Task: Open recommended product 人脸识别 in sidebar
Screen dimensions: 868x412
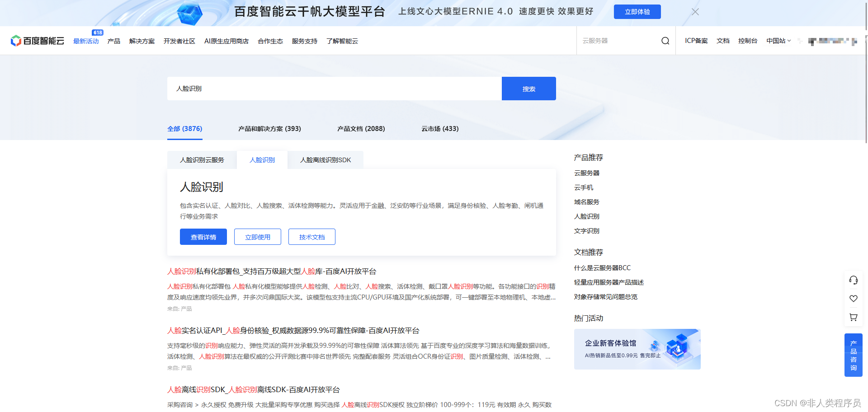Action: point(587,216)
